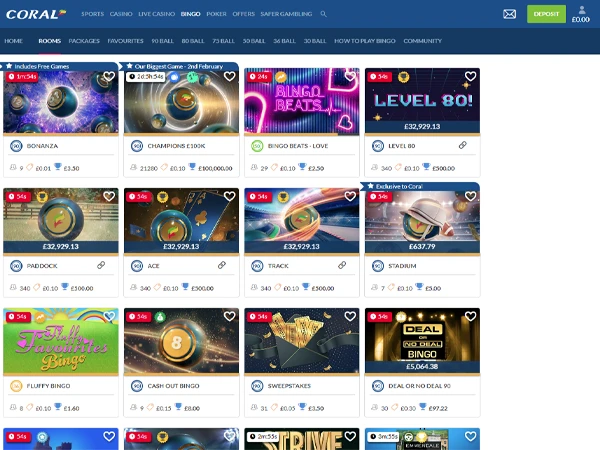Image resolution: width=600 pixels, height=450 pixels.
Task: Click the link icon on Ace card
Action: coord(222,265)
